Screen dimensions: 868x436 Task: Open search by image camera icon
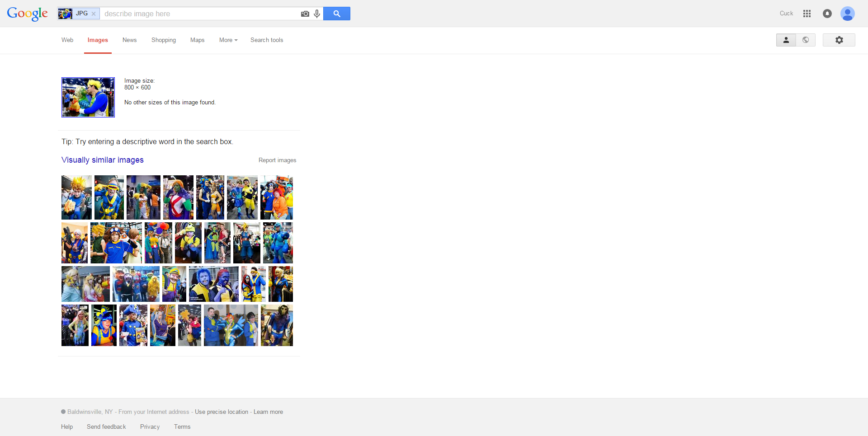(x=305, y=14)
